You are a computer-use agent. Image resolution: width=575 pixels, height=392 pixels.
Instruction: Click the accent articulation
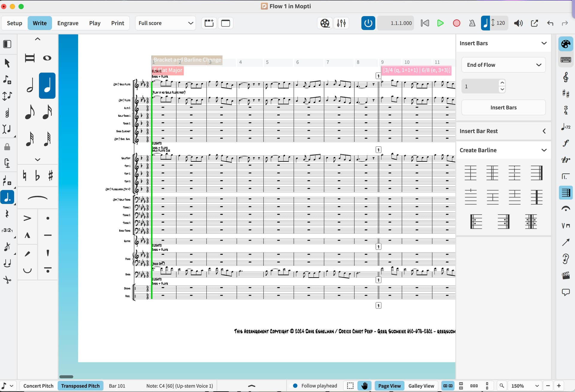27,218
